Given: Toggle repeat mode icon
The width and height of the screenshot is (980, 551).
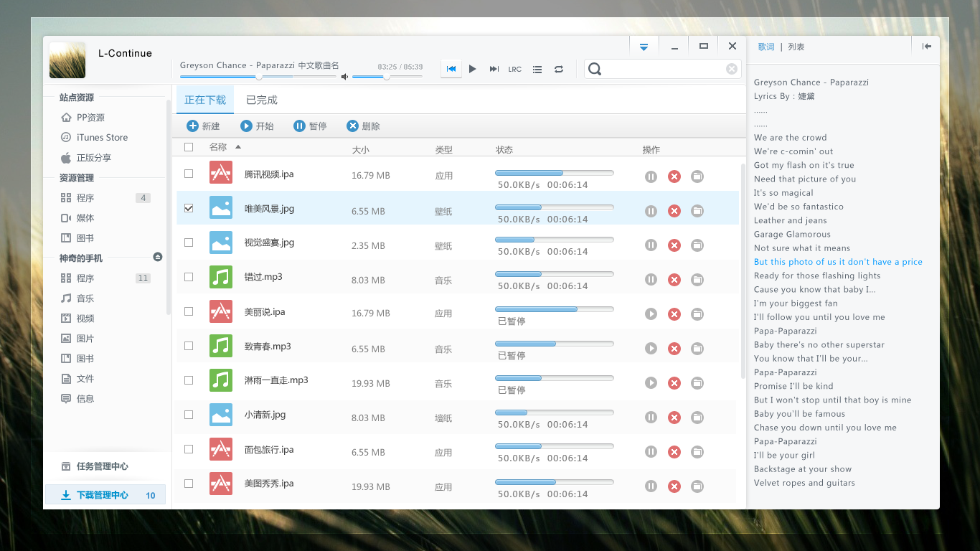Looking at the screenshot, I should click(559, 70).
